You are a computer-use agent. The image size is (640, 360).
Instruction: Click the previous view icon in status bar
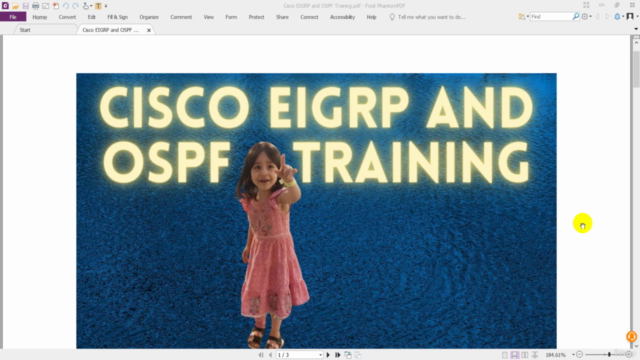(x=348, y=355)
